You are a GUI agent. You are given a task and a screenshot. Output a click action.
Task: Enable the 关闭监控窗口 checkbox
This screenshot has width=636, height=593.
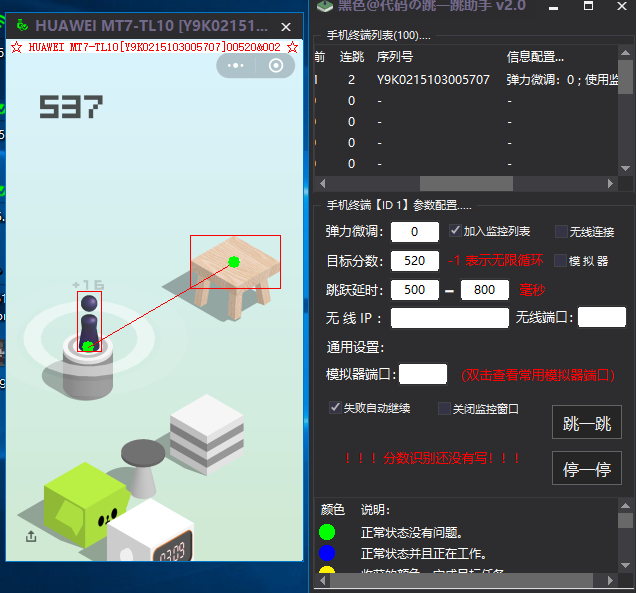pos(445,408)
